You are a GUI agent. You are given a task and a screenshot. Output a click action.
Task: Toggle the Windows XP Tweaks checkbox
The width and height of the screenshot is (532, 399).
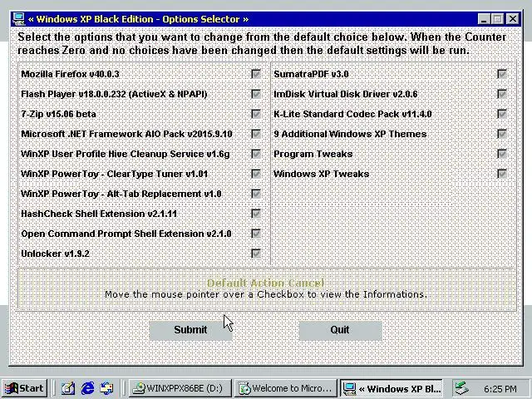click(x=502, y=174)
